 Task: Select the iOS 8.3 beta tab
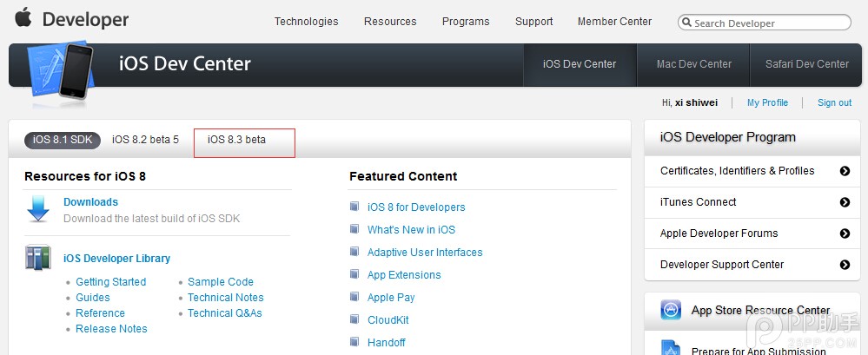point(237,140)
